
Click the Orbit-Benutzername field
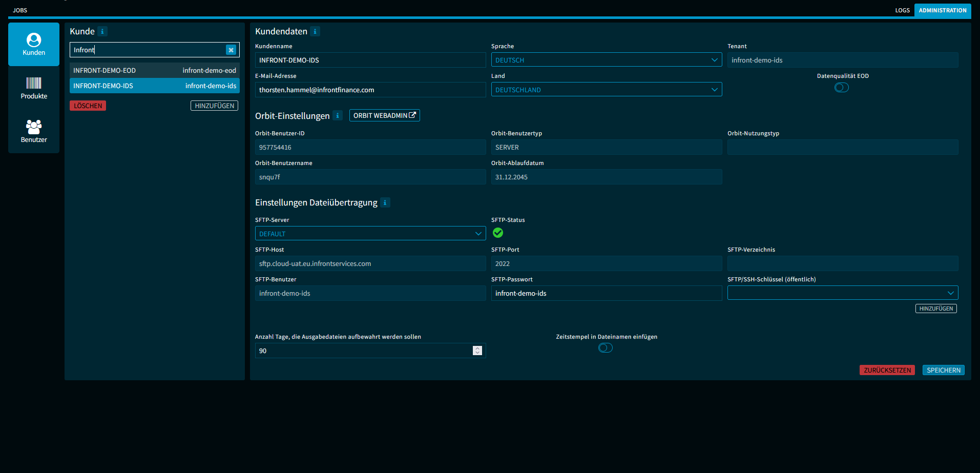tap(370, 177)
